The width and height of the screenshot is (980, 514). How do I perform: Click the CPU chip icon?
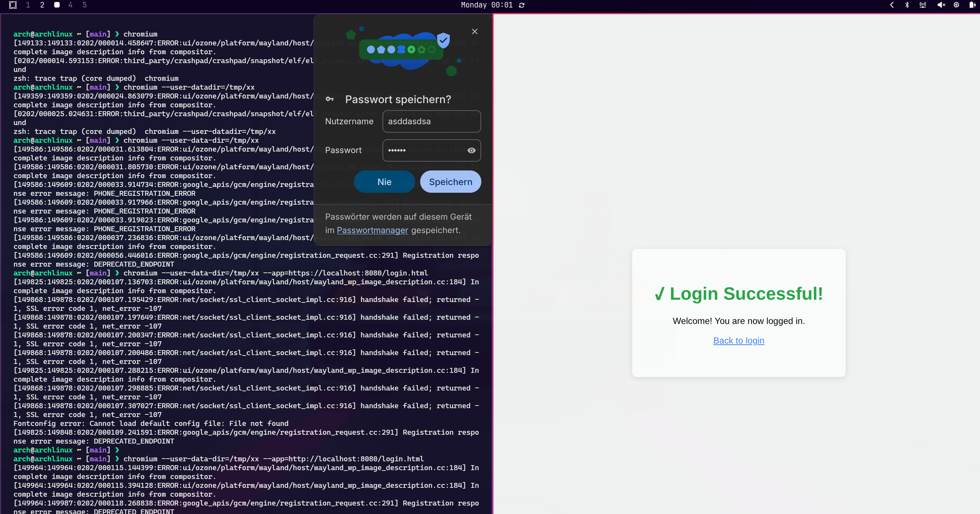click(956, 5)
